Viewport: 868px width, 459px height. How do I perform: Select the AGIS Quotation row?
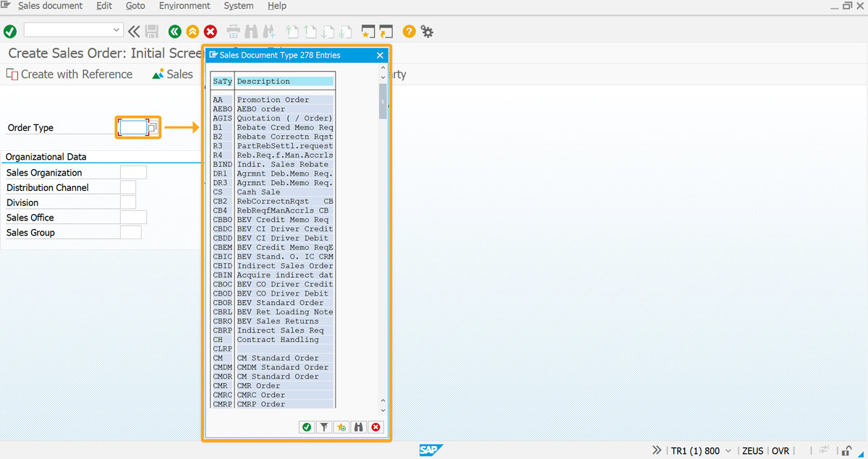pyautogui.click(x=273, y=119)
